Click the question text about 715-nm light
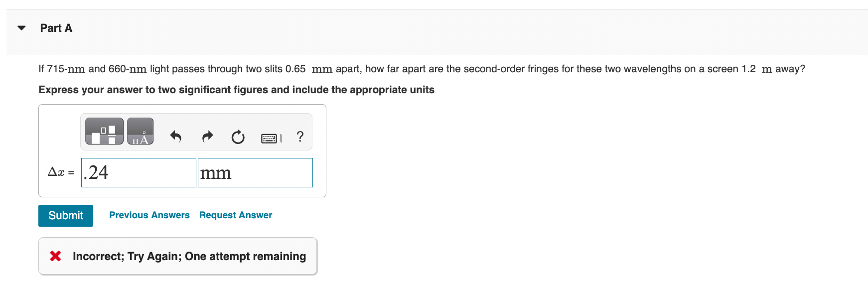868x289 pixels. tap(422, 69)
